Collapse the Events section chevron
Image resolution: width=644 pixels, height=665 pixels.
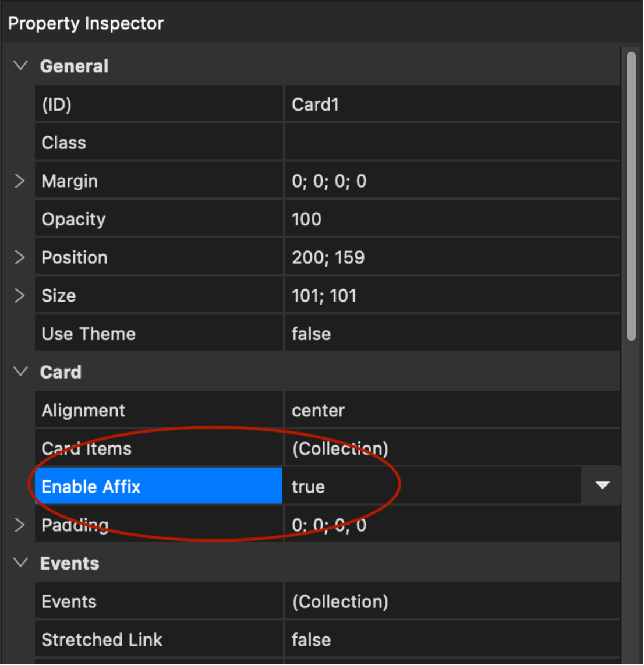pos(21,563)
